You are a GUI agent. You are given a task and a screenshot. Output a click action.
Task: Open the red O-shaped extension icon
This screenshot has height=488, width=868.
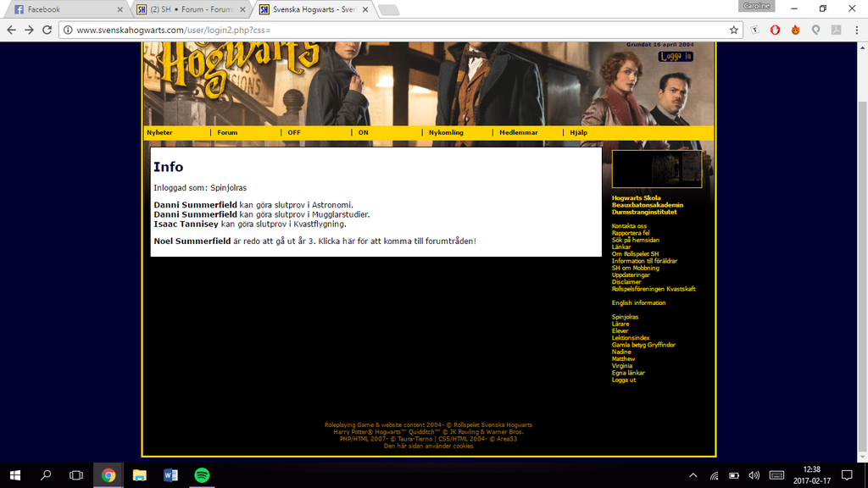point(775,30)
